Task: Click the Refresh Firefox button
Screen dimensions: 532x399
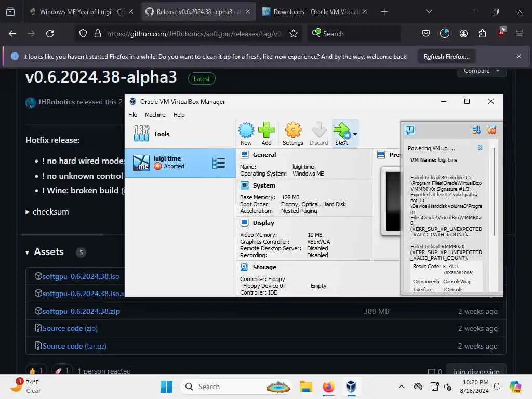Action: click(x=446, y=56)
